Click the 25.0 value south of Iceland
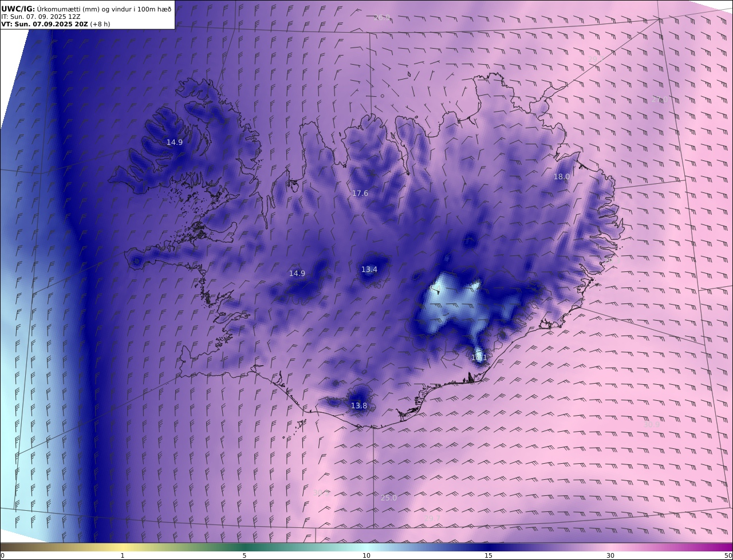733x560 pixels. [x=389, y=498]
